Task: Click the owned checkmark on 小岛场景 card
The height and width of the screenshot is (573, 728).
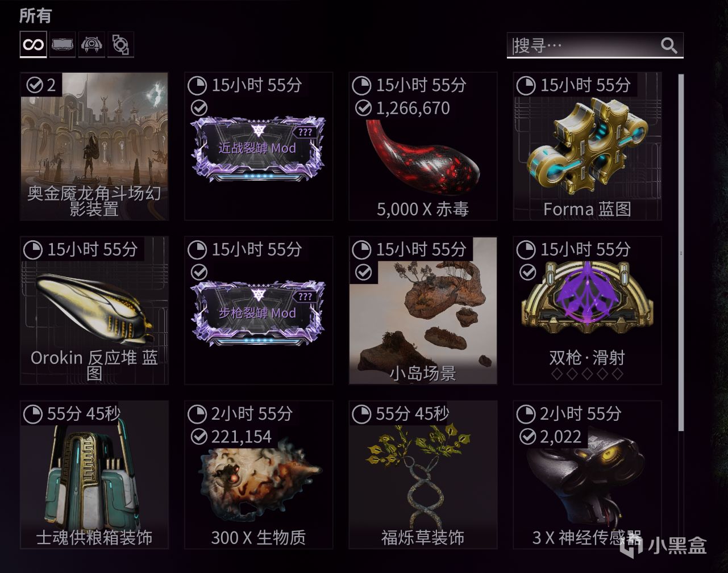Action: 363,273
